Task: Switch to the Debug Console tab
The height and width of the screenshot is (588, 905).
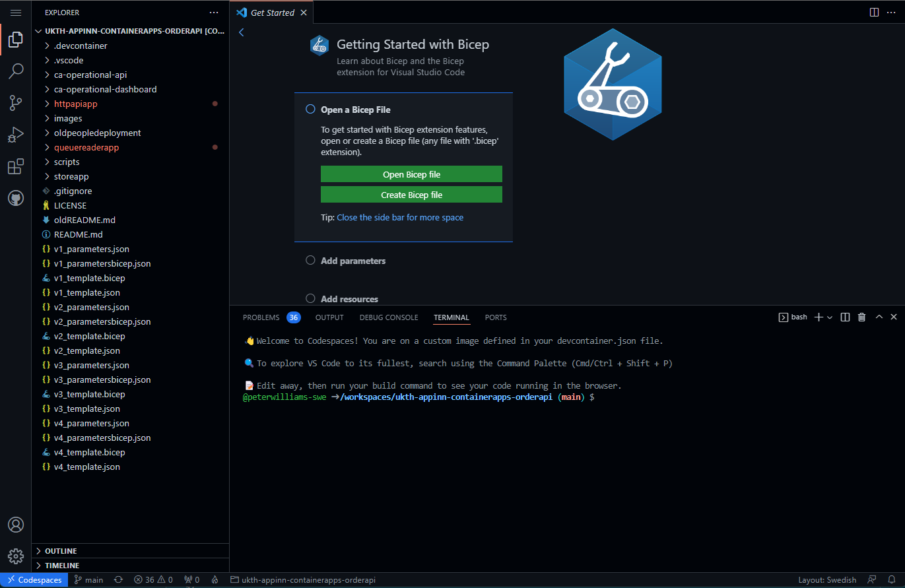Action: coord(389,317)
